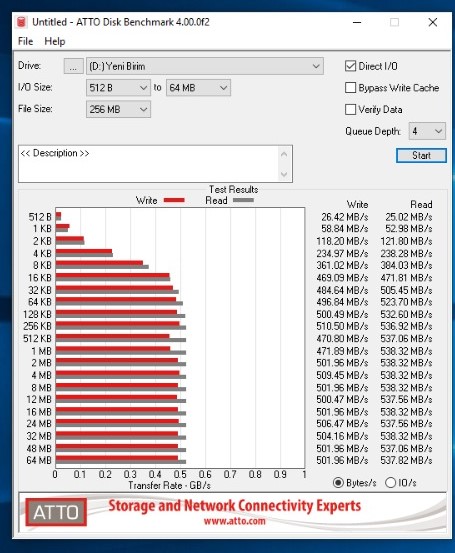Click the 256 KB row label in chart
The image size is (455, 553).
pos(37,326)
